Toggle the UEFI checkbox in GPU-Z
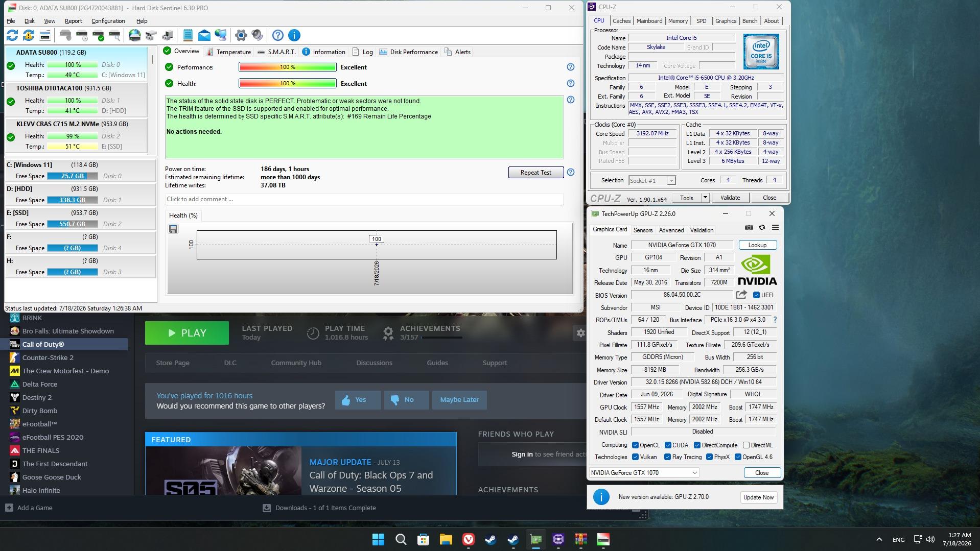 click(756, 295)
